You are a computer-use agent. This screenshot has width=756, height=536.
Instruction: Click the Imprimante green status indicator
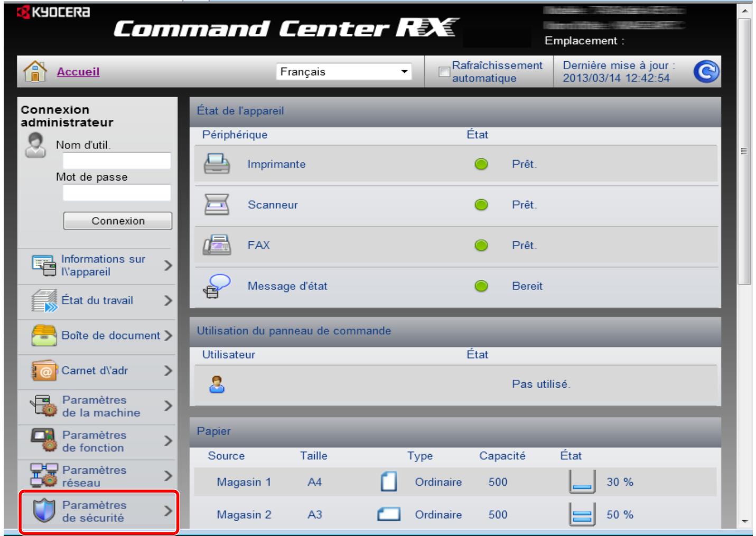[x=481, y=164]
